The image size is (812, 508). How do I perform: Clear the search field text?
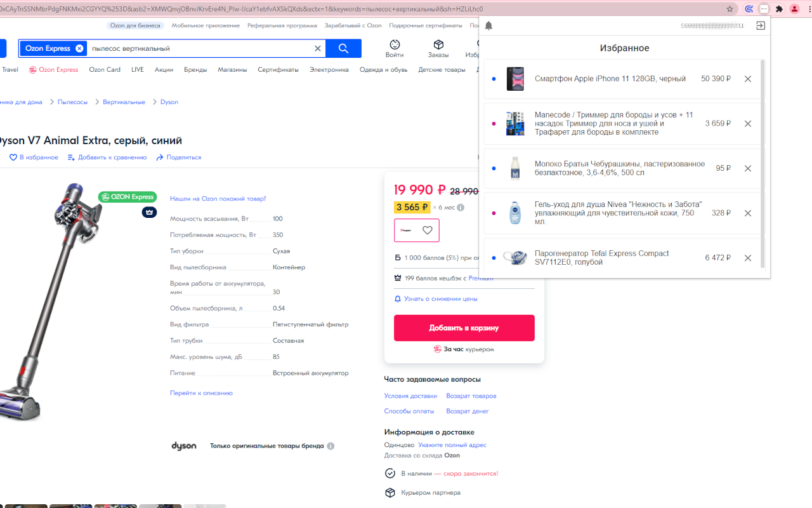318,48
